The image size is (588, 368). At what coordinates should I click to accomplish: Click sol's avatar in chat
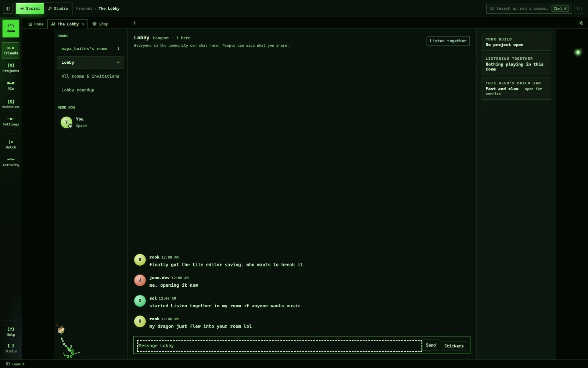(140, 301)
